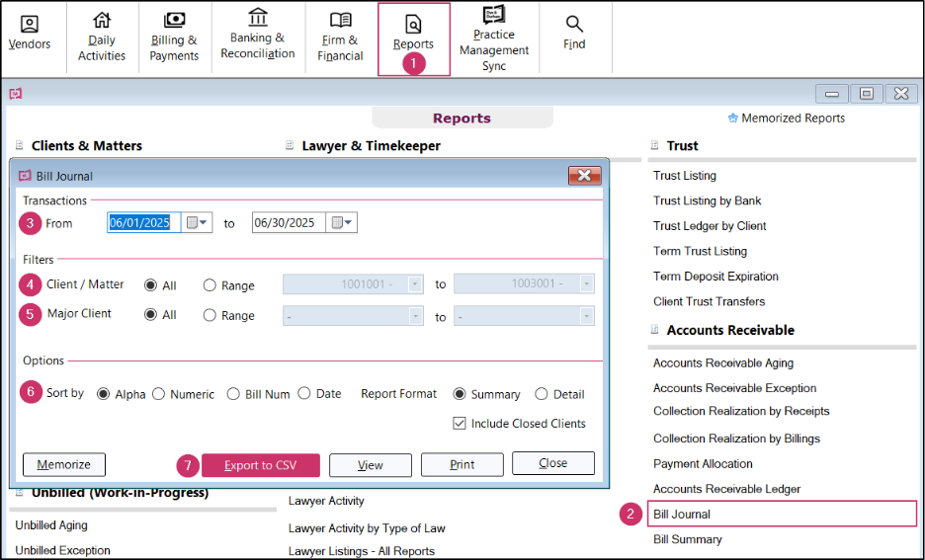Sort by Date

[x=303, y=393]
